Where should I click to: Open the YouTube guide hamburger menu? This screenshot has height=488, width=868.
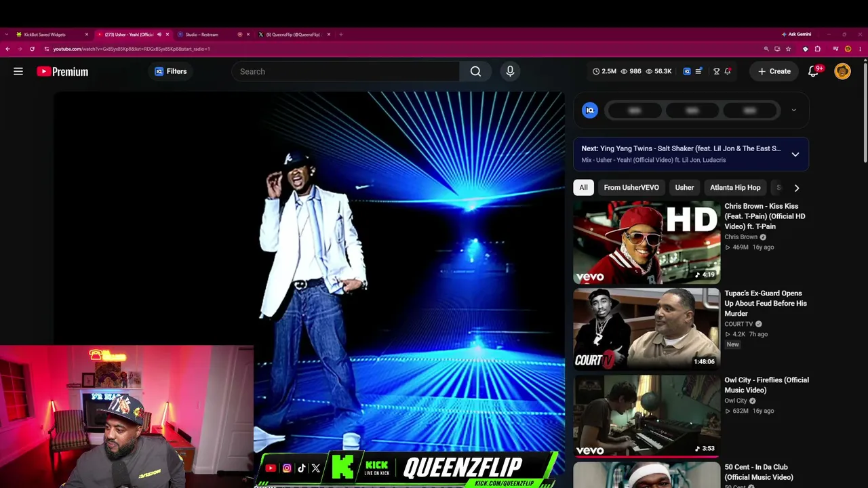pyautogui.click(x=18, y=71)
